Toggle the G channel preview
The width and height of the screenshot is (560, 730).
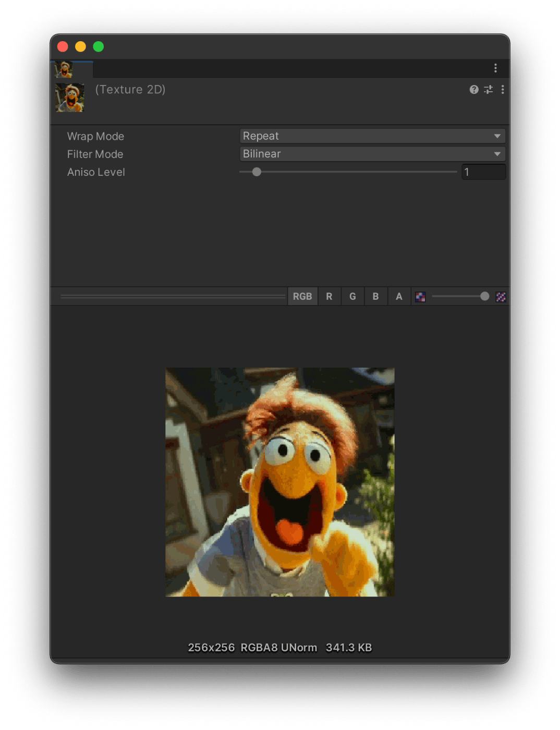click(x=352, y=297)
